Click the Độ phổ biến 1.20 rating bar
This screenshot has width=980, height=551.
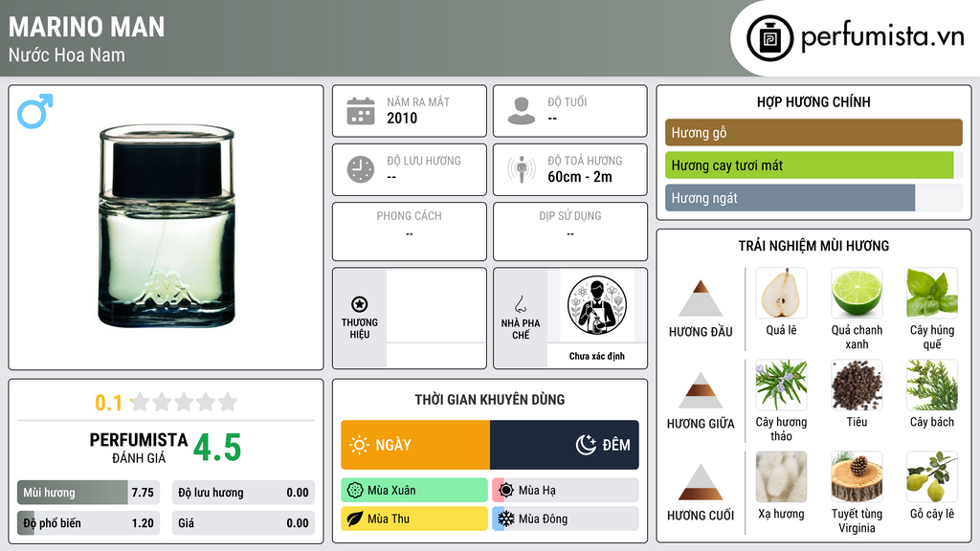click(x=88, y=523)
